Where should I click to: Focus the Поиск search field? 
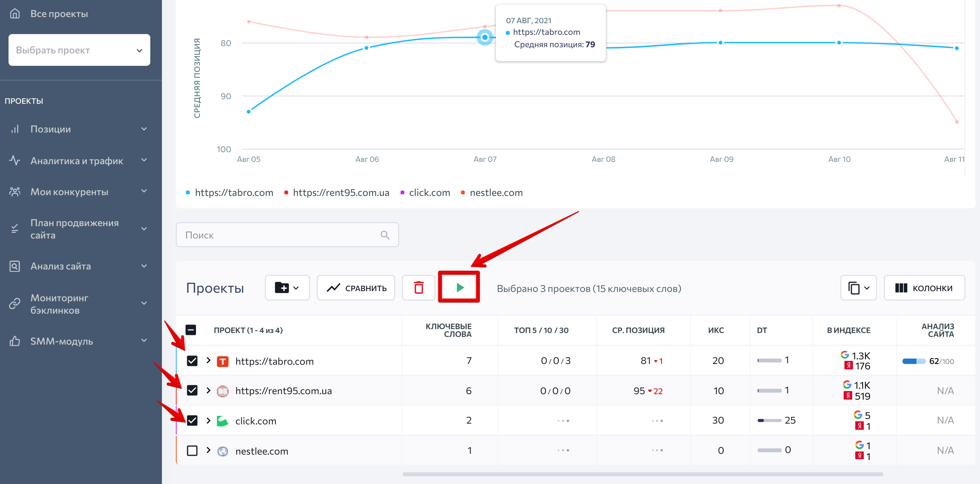[287, 235]
